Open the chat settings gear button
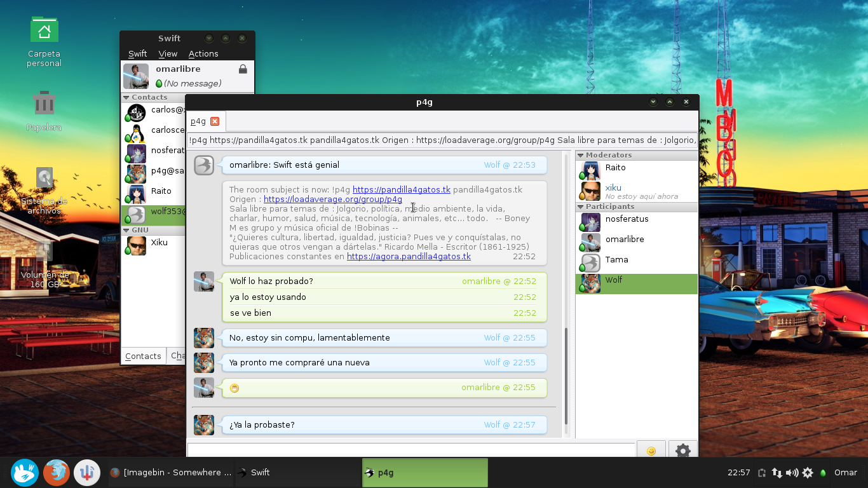Viewport: 868px width, 488px height. click(682, 450)
